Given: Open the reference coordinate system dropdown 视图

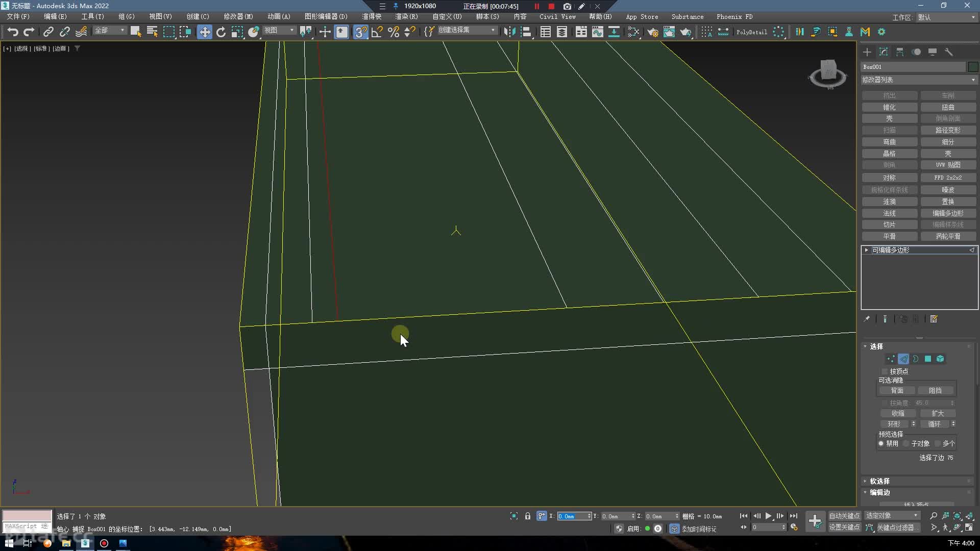Looking at the screenshot, I should coord(279,31).
